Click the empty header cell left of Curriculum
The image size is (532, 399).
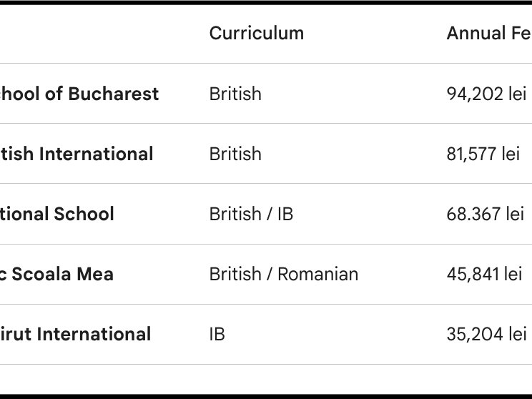93,33
